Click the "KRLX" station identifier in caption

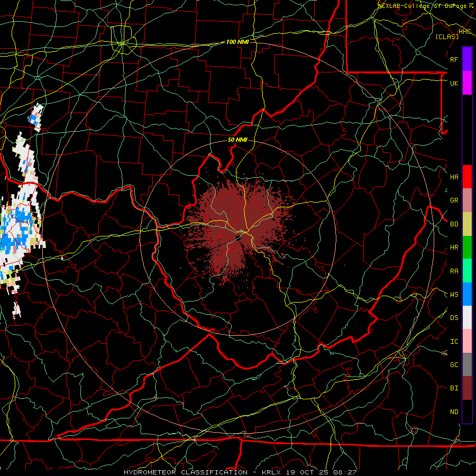(x=271, y=472)
